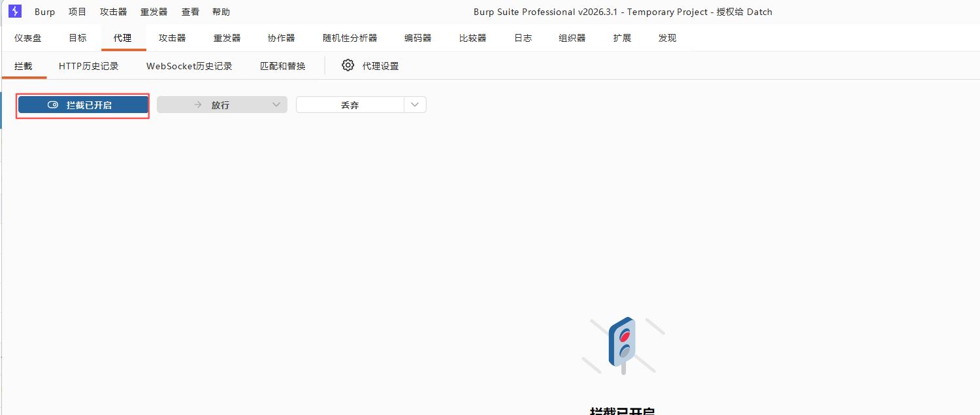
Task: Click the traffic light intercept illustration
Action: [x=623, y=346]
